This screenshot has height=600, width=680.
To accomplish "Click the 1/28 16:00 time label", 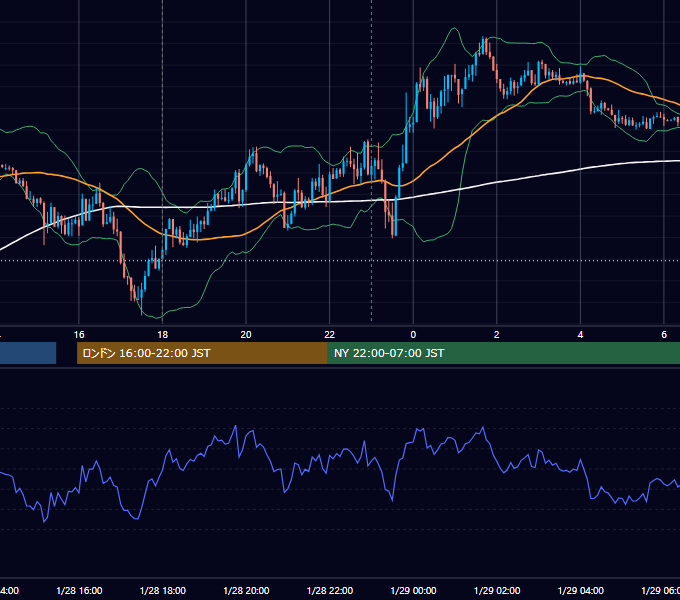I will coord(79,590).
